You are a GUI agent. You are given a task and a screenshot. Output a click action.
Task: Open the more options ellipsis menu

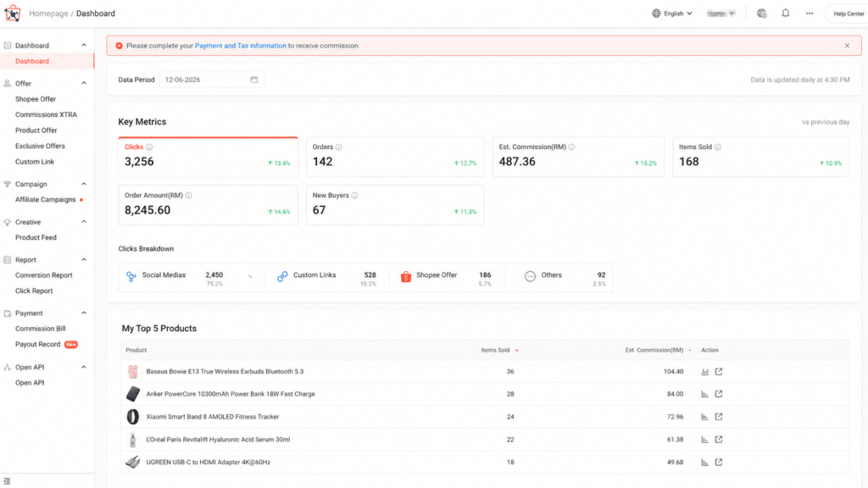coord(810,14)
